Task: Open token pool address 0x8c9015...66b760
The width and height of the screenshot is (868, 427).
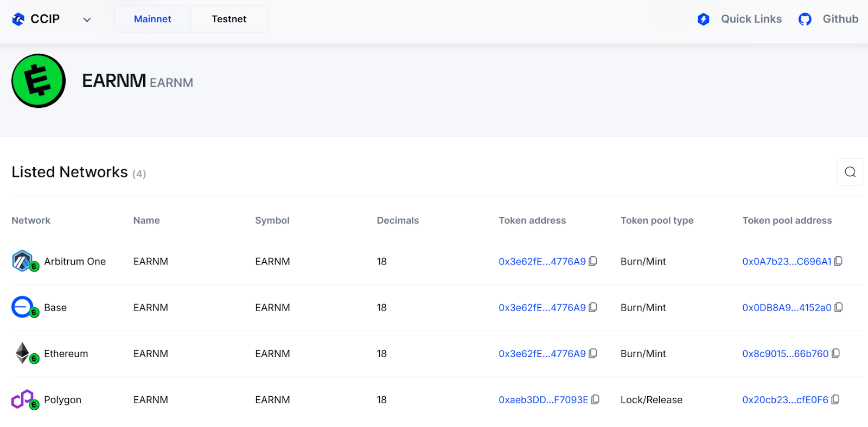Action: [x=785, y=353]
